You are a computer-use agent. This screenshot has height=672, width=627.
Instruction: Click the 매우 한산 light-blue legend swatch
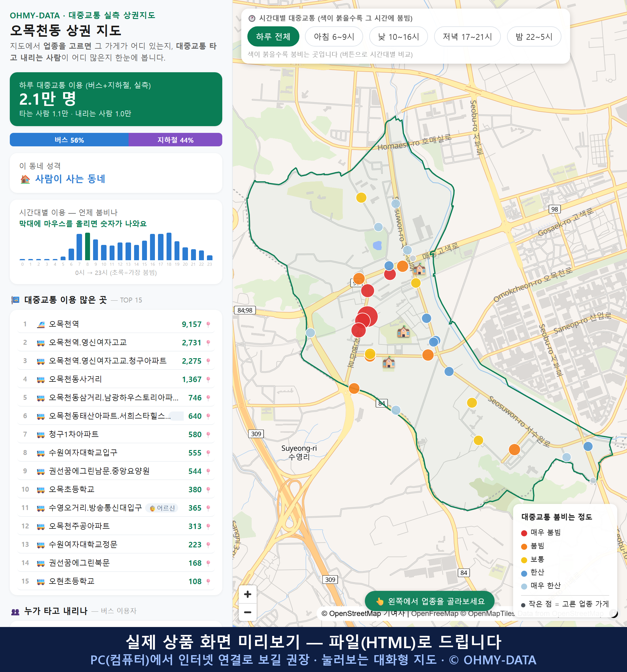coord(524,587)
